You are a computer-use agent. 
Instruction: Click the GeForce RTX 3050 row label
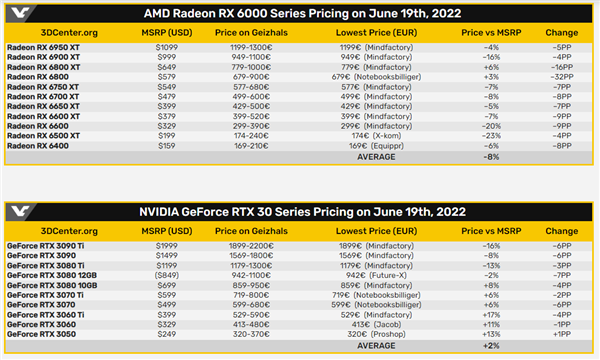pos(41,334)
